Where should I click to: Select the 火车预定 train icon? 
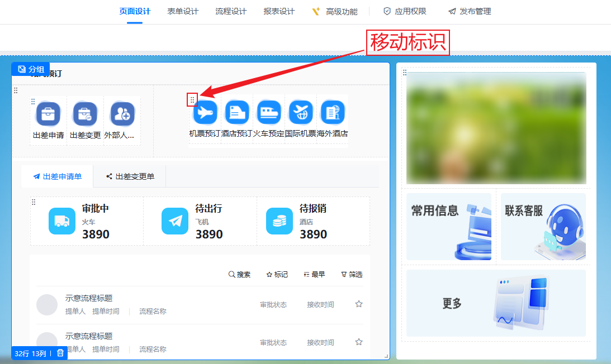click(269, 113)
